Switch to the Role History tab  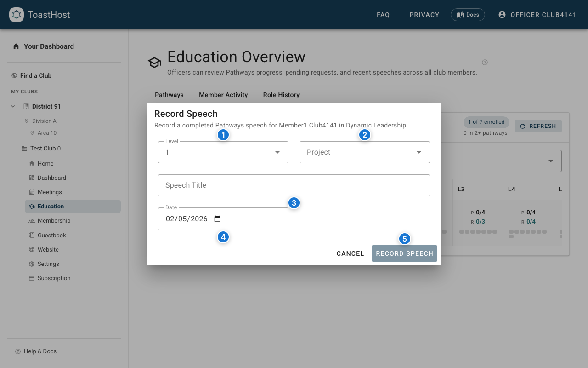pos(281,95)
